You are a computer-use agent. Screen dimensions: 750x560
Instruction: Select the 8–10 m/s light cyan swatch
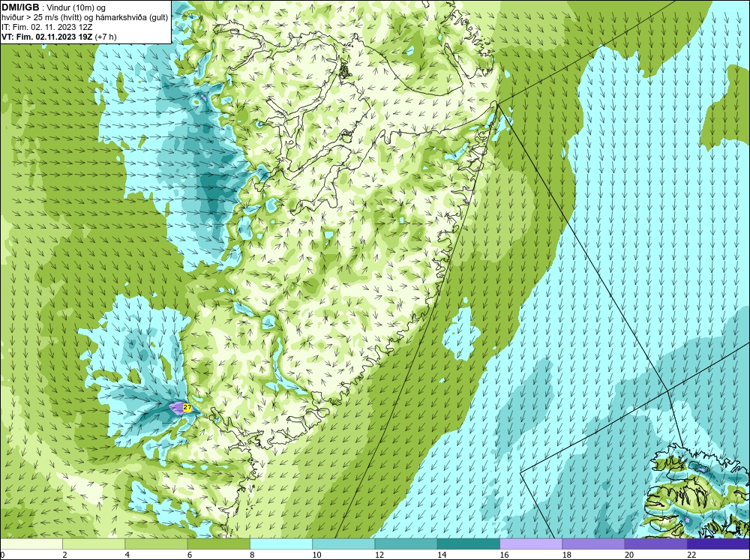[281, 544]
